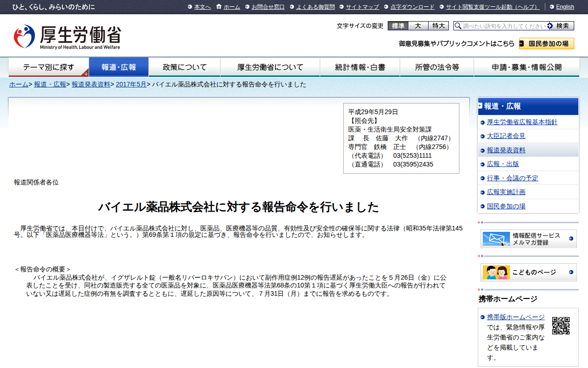Click 2017年5月 in the breadcrumb
The image size is (588, 368).
(x=131, y=85)
